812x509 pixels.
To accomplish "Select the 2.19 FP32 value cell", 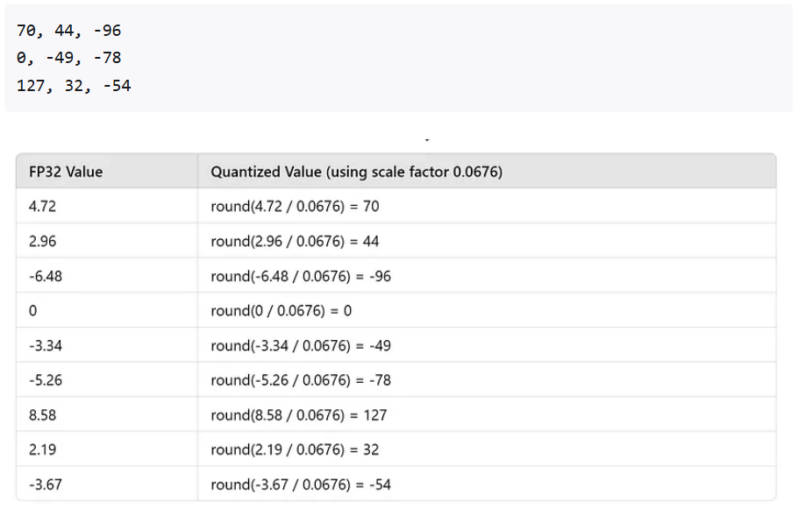I will click(x=107, y=449).
